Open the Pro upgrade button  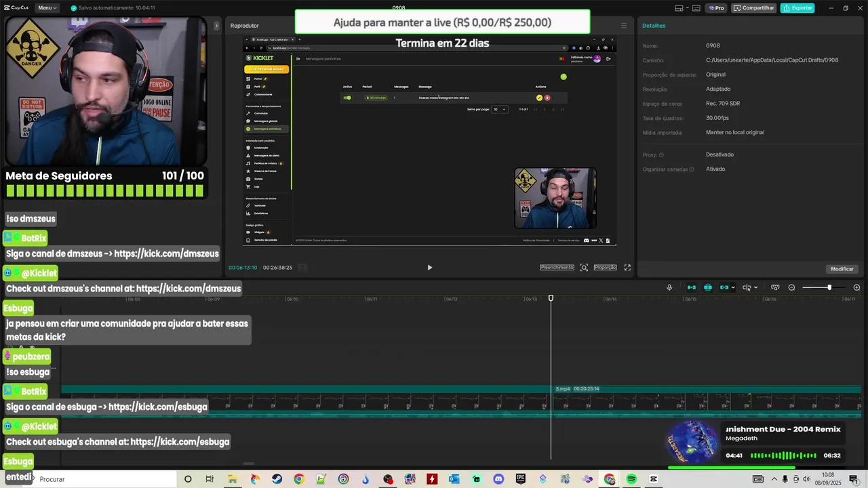coord(716,8)
